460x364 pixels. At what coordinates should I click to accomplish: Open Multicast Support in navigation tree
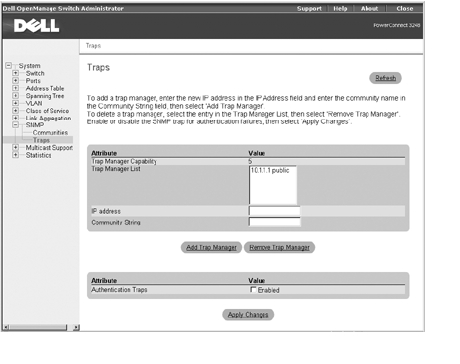49,148
